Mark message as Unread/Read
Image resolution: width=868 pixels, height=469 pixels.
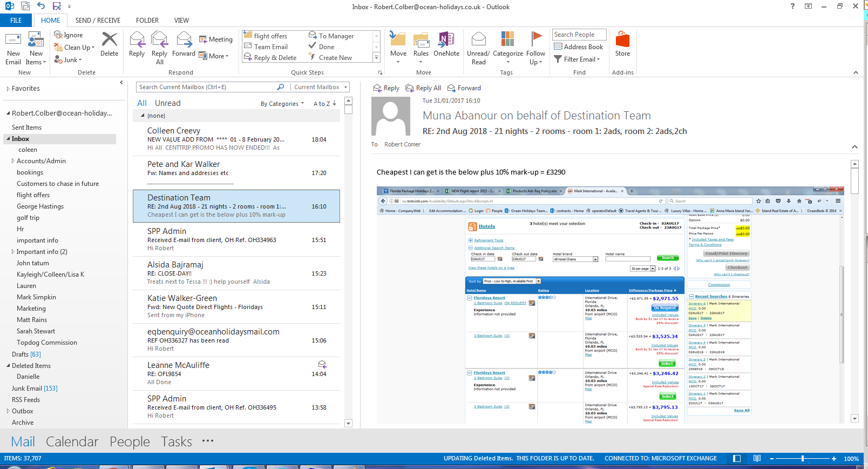(478, 48)
